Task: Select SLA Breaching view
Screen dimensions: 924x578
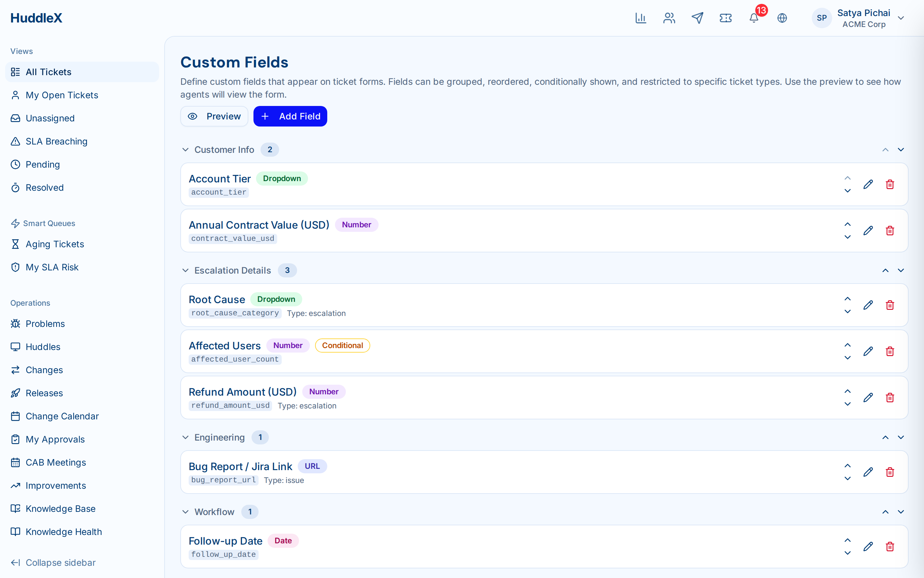Action: click(x=82, y=141)
